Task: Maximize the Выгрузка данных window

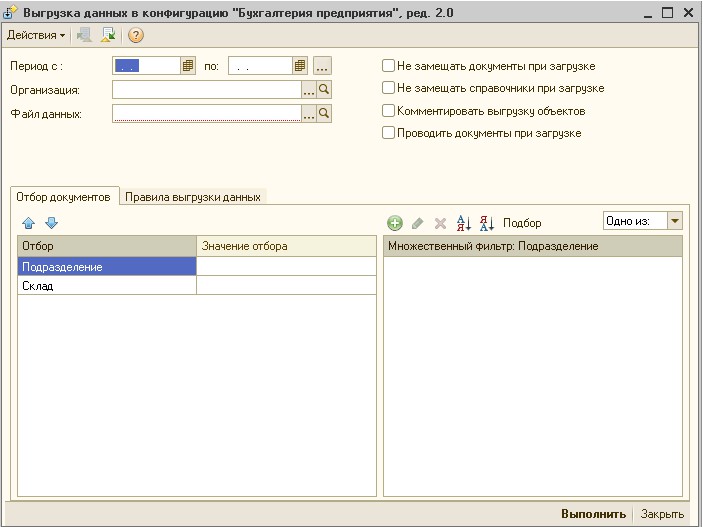Action: 668,13
